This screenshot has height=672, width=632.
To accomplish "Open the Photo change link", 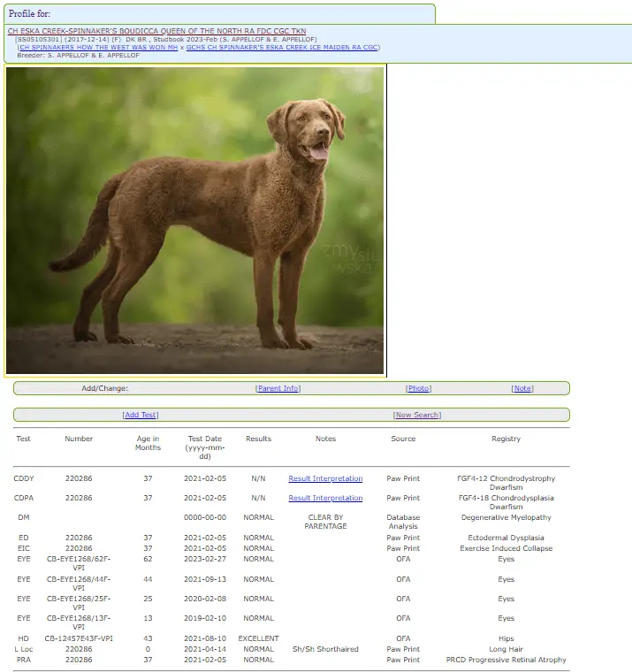I will tap(418, 388).
